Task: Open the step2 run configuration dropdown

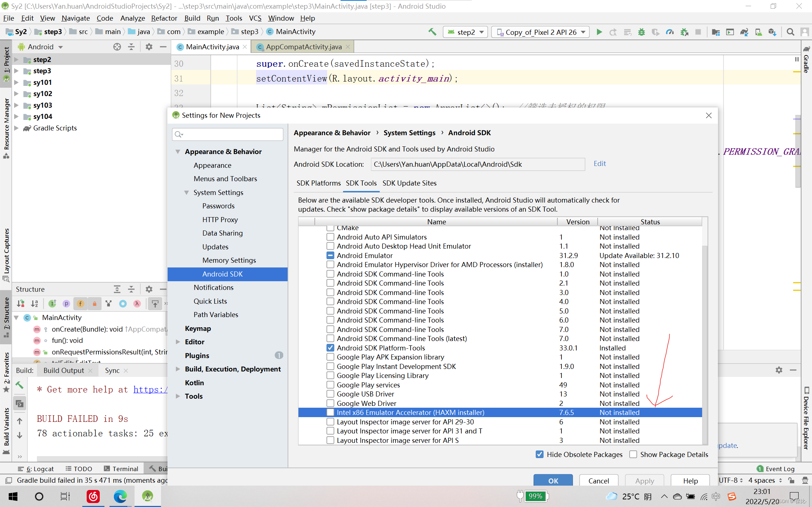Action: [x=466, y=32]
